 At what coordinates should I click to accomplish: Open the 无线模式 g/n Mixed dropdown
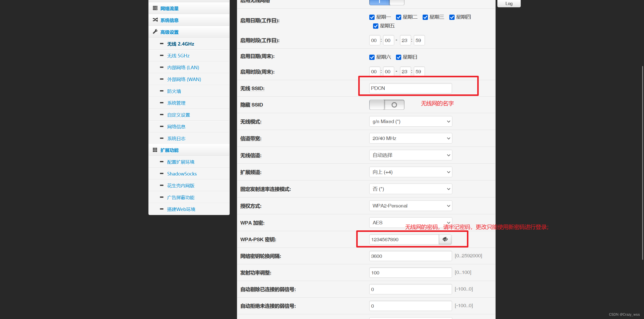pos(411,121)
